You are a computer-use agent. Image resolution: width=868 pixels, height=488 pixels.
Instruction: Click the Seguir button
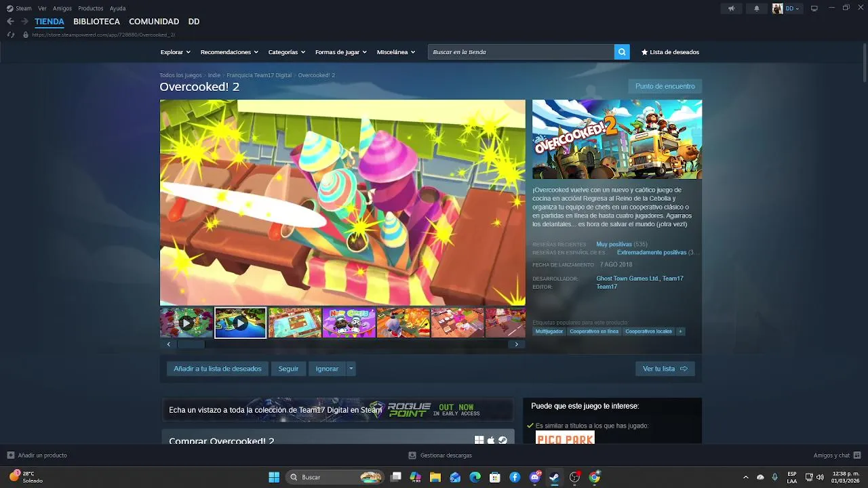point(288,369)
